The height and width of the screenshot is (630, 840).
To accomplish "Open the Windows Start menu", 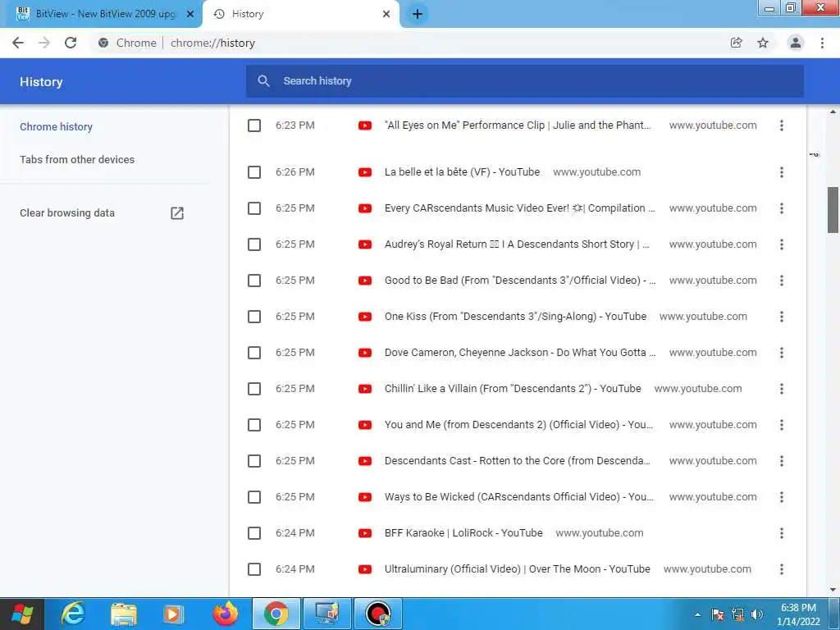I will tap(22, 614).
